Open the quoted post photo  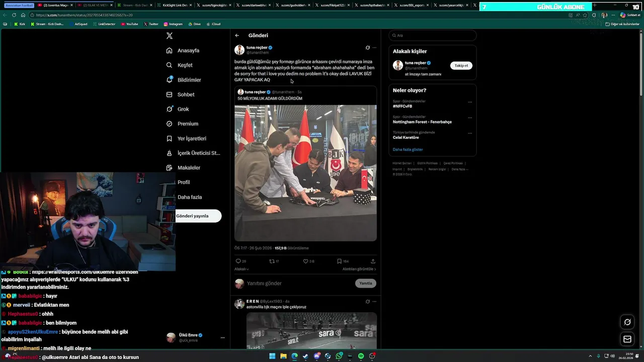coord(305,173)
